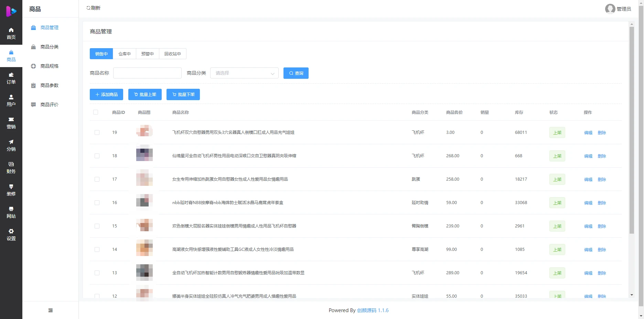Select the 营销 marketing icon
This screenshot has height=319, width=644.
click(x=11, y=123)
